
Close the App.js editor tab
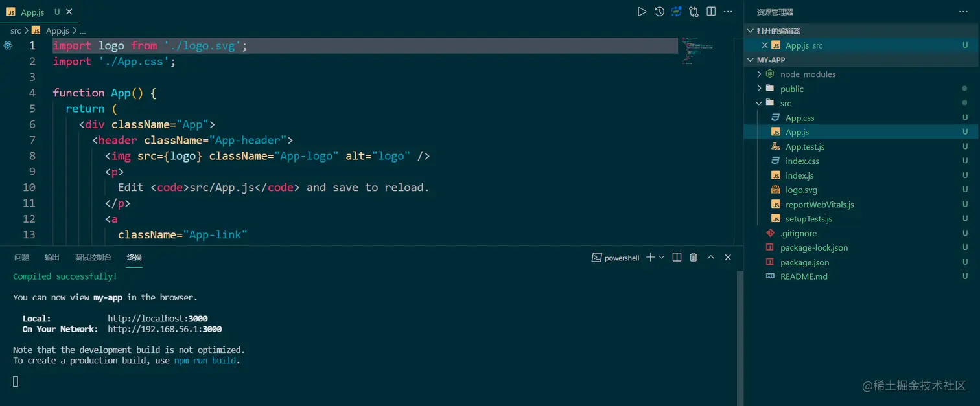(x=69, y=12)
